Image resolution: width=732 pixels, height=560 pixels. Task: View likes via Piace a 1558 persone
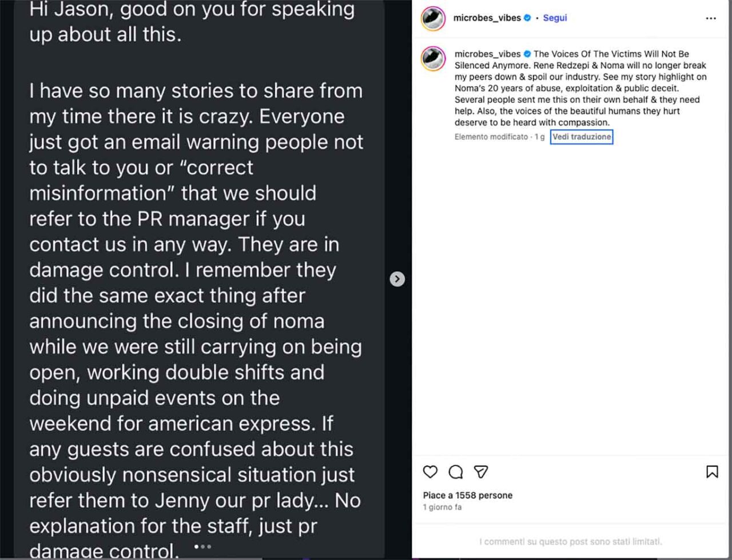click(468, 495)
